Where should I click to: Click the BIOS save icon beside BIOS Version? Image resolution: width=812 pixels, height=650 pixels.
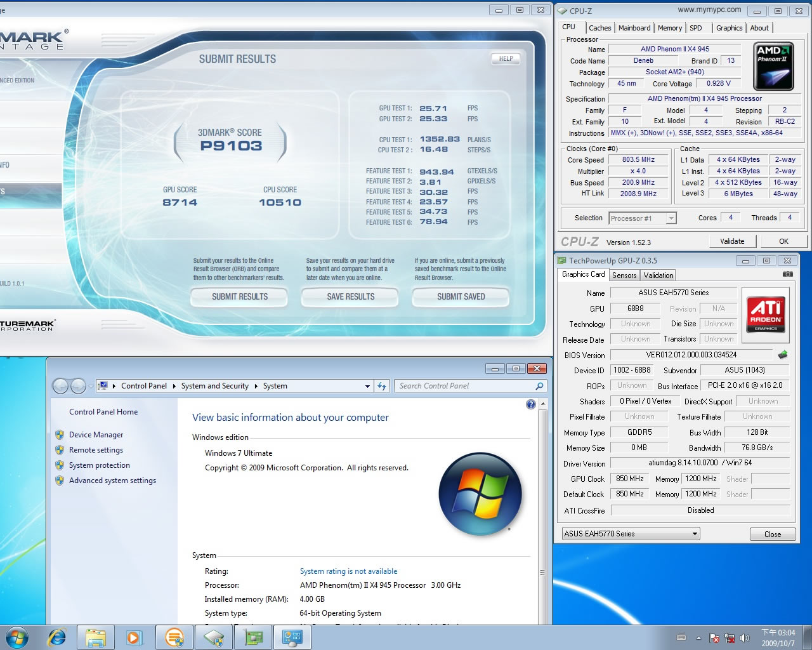(x=783, y=355)
